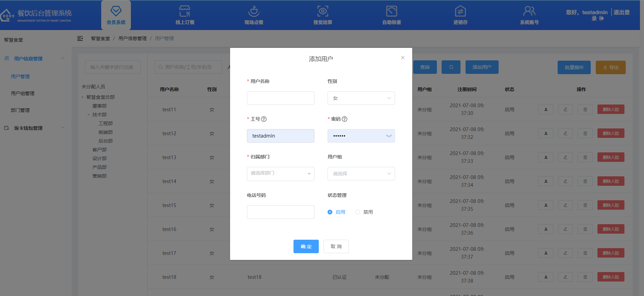
Task: Go to 部门管理 in the sidebar
Action: [x=20, y=110]
